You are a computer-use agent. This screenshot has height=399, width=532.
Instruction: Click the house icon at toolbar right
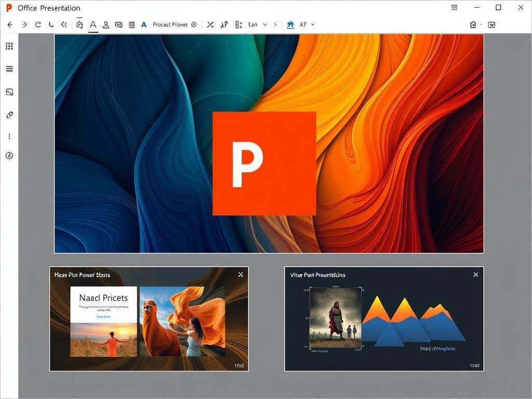tap(473, 25)
